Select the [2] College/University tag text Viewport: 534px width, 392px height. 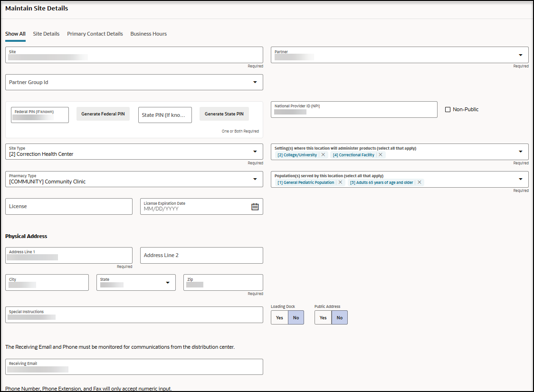coord(297,154)
